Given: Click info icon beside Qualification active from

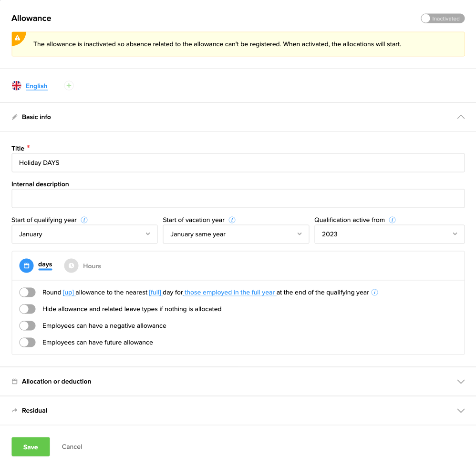Looking at the screenshot, I should [392, 220].
